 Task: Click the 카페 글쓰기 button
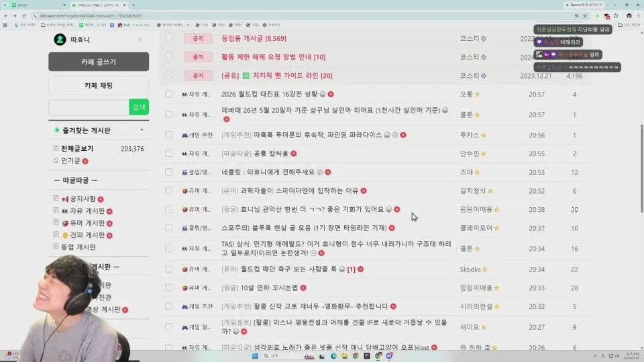tap(99, 62)
